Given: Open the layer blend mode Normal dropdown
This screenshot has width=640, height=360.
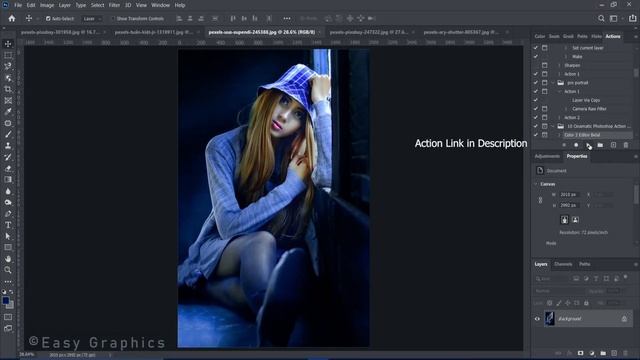Looking at the screenshot, I should point(559,291).
